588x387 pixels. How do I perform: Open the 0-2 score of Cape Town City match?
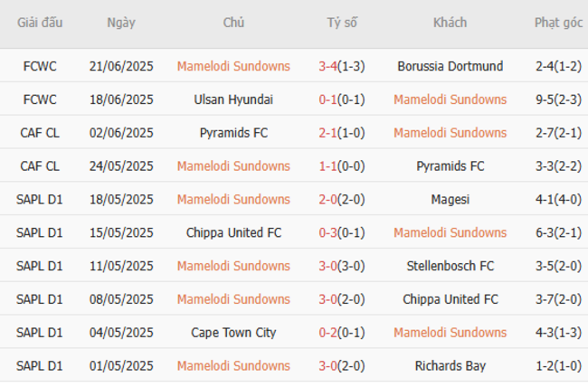328,333
